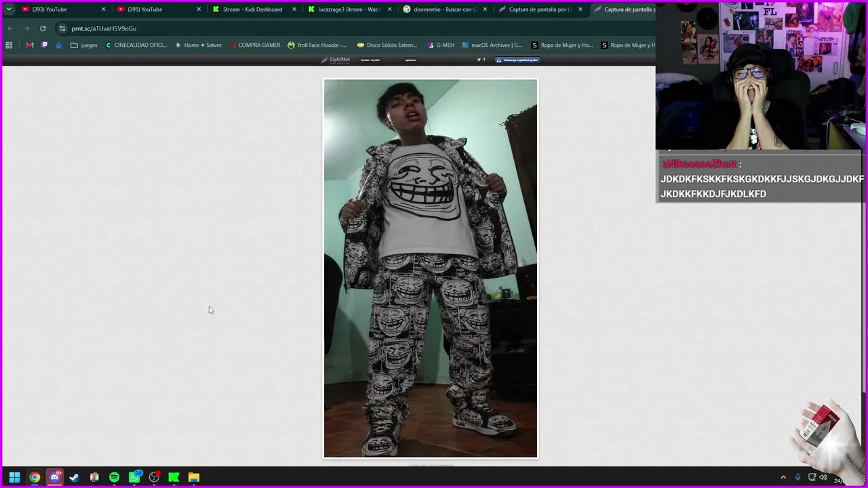Viewport: 868px width, 488px height.
Task: Click the site info icon in address bar
Action: (x=62, y=28)
